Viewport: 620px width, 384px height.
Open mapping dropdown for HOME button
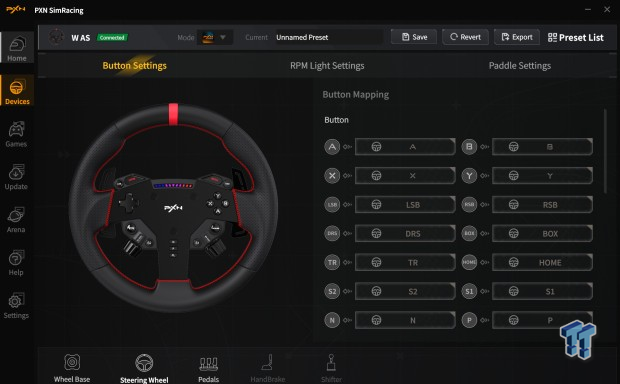coord(542,262)
